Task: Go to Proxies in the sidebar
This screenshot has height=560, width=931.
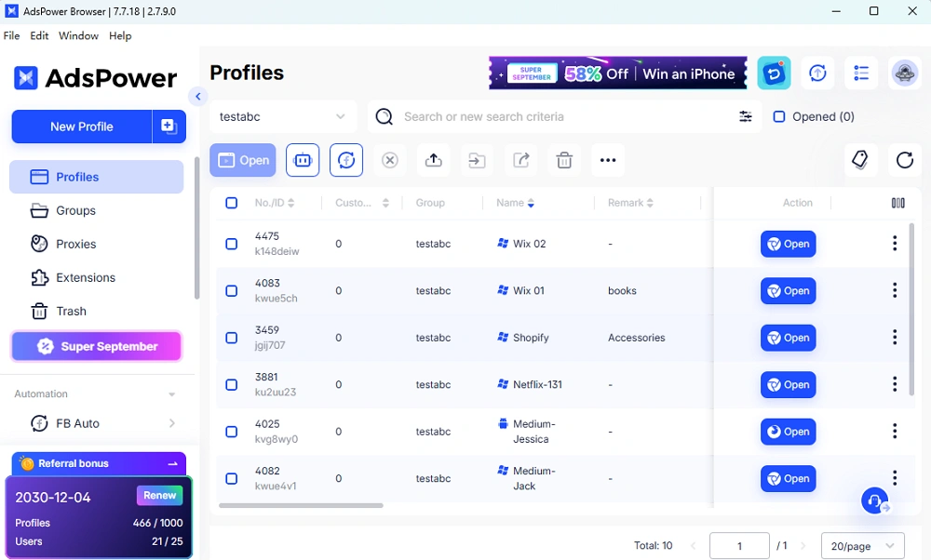Action: pyautogui.click(x=76, y=244)
